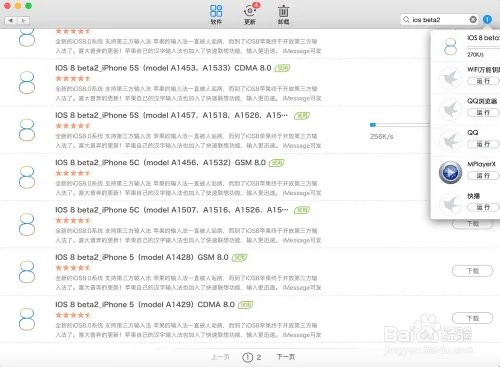Image resolution: width=500 pixels, height=367 pixels.
Task: Toggle the blue downloads indicator showing 1
Action: coord(487,20)
